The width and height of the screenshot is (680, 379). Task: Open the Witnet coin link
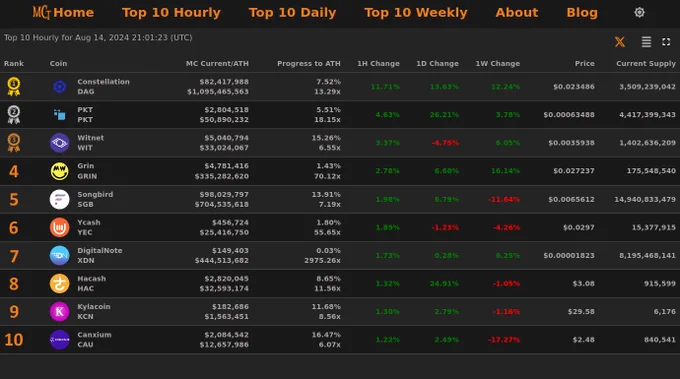click(91, 138)
